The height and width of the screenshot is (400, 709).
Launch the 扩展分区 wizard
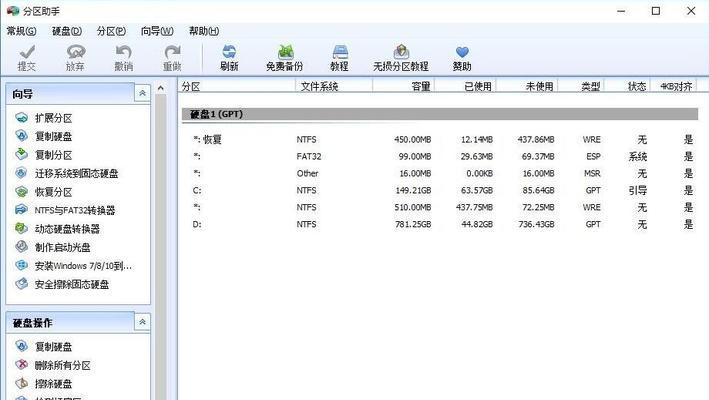(44, 118)
